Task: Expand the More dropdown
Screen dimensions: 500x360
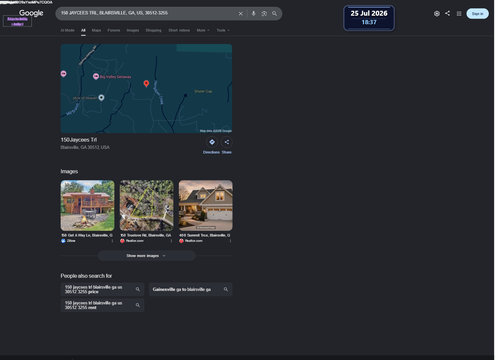Action: click(203, 30)
